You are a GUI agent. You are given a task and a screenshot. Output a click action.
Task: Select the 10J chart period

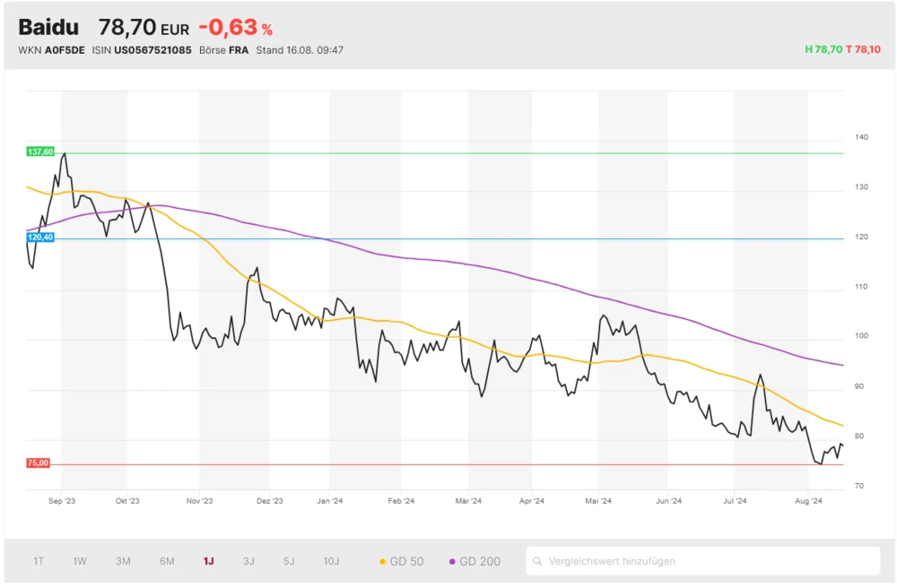pyautogui.click(x=331, y=560)
